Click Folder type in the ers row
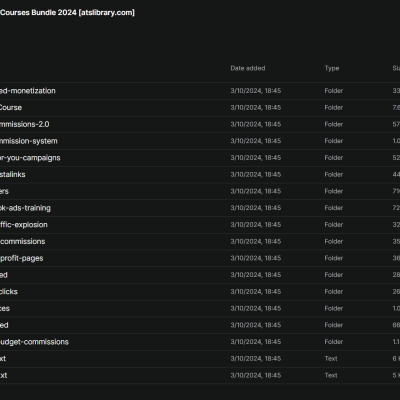Screen dimensions: 400x400 coord(334,191)
